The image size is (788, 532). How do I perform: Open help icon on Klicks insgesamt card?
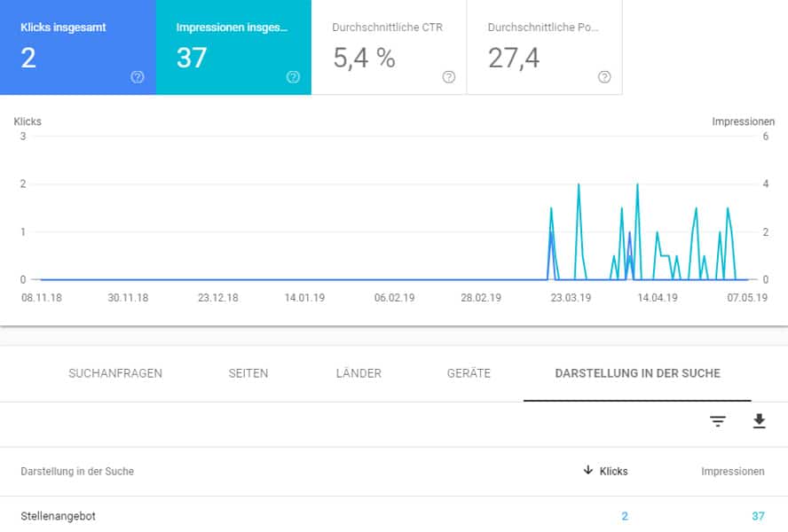[x=138, y=77]
